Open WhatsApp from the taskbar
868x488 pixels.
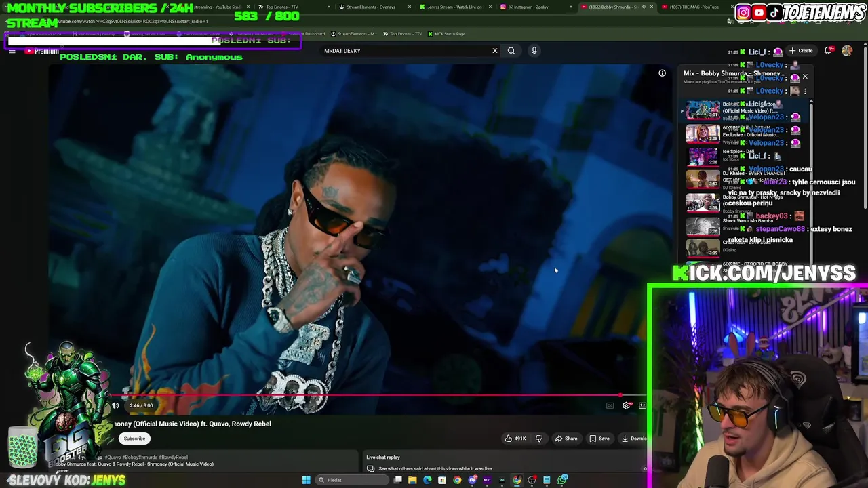tap(563, 480)
